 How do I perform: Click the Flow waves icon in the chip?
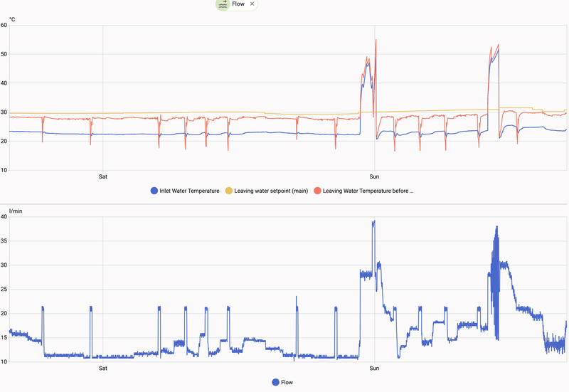point(223,4)
